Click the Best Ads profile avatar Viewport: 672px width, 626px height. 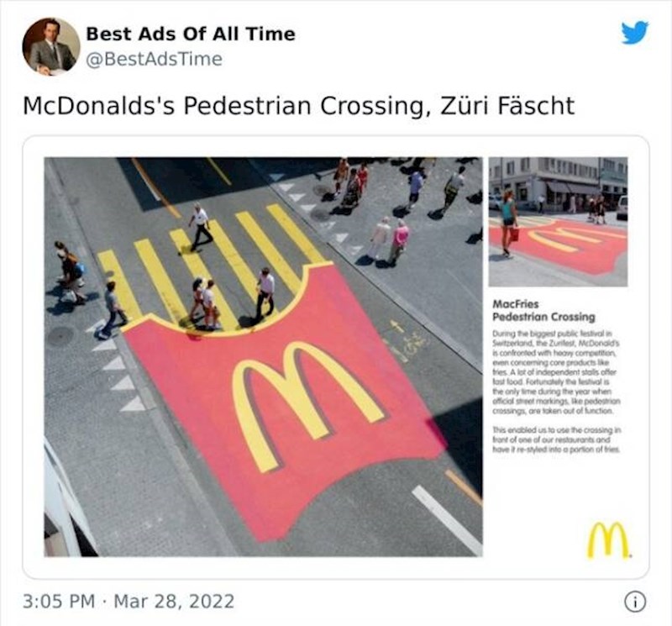click(51, 46)
